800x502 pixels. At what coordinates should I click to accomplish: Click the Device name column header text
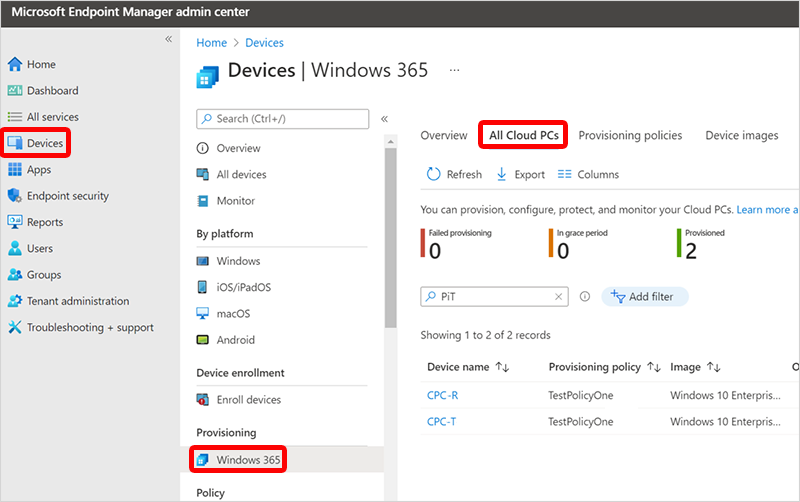point(458,367)
